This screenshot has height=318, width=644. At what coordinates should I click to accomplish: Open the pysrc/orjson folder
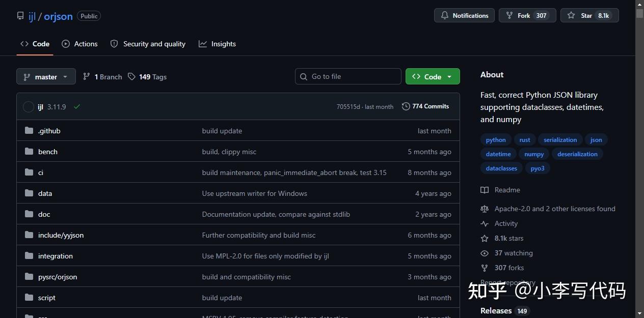[58, 277]
